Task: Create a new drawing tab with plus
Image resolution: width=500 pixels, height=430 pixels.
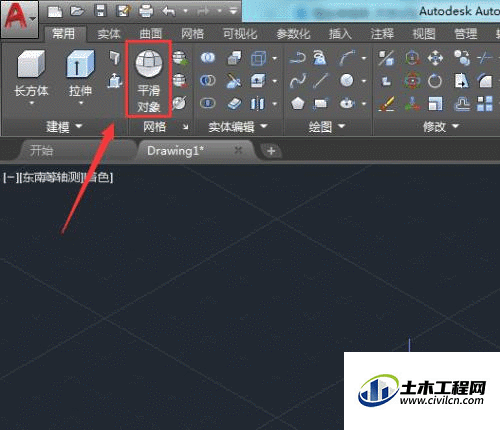Action: click(x=271, y=151)
